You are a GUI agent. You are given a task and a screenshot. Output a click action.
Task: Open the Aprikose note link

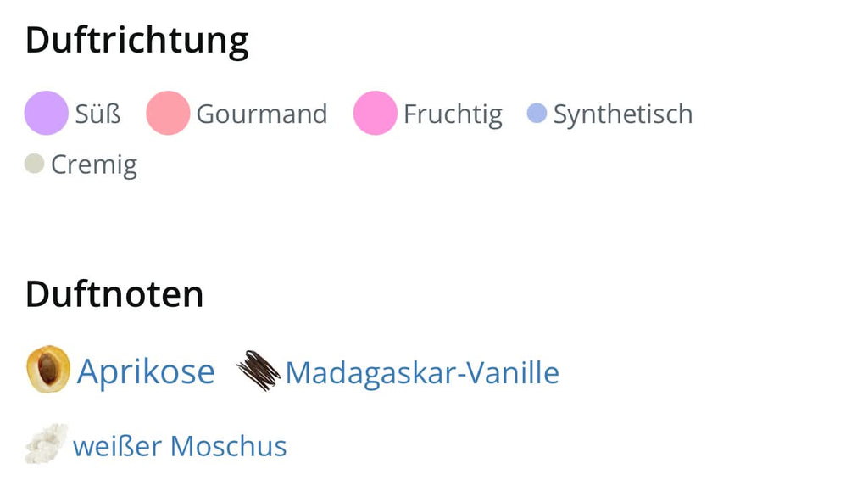(x=146, y=371)
